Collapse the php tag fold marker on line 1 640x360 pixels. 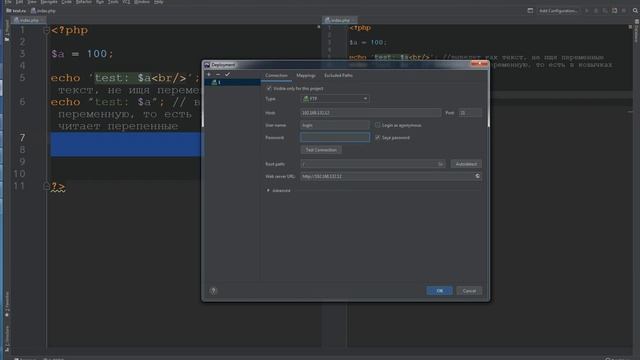click(46, 30)
